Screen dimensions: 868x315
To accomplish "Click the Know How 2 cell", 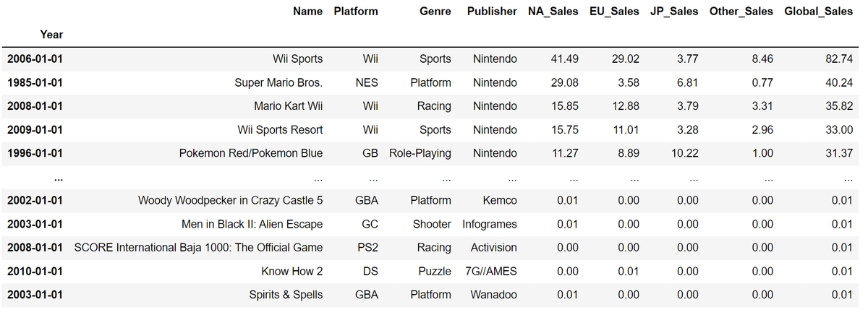I will [x=292, y=271].
